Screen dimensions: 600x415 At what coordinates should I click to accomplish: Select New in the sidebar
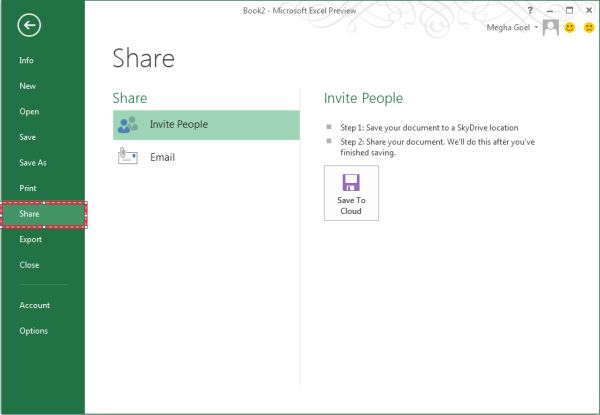(x=28, y=86)
